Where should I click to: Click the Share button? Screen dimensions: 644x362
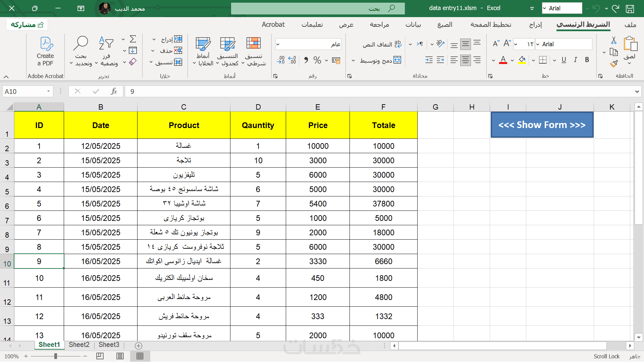27,24
